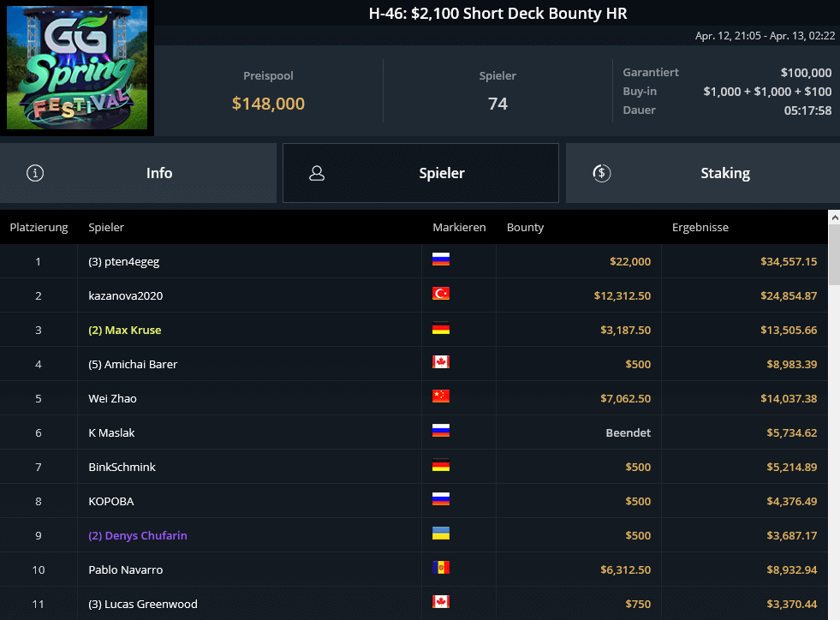Click the $5,734.62 result
The width and height of the screenshot is (840, 620).
point(792,433)
